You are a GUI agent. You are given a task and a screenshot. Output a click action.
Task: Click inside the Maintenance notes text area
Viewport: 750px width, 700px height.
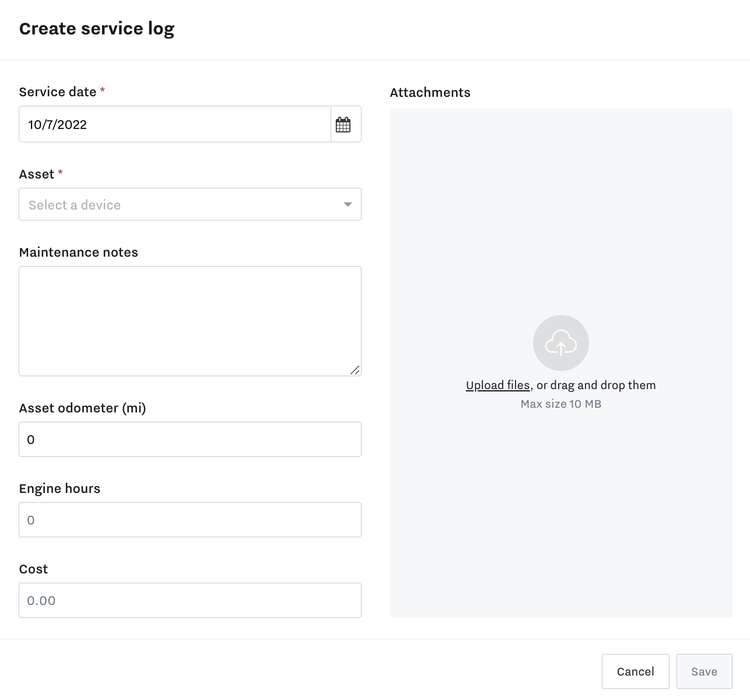[x=190, y=321]
